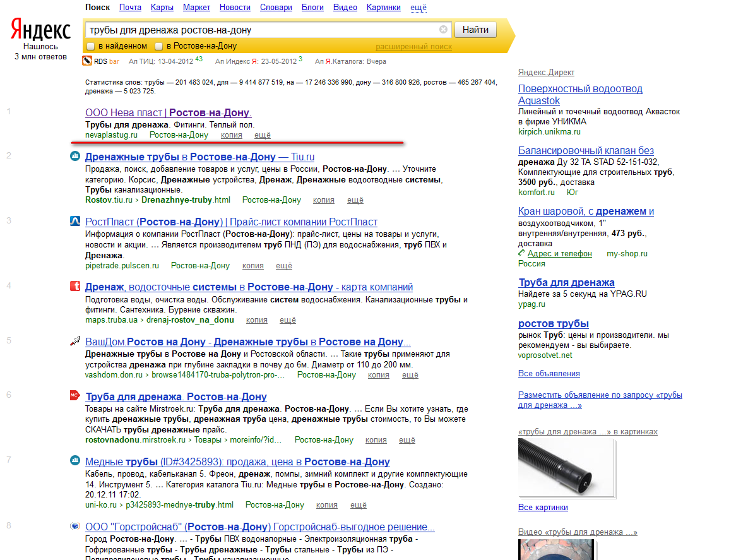Open the Дренаж, водосточные системы карта компаний result
The height and width of the screenshot is (560, 736).
click(x=249, y=287)
